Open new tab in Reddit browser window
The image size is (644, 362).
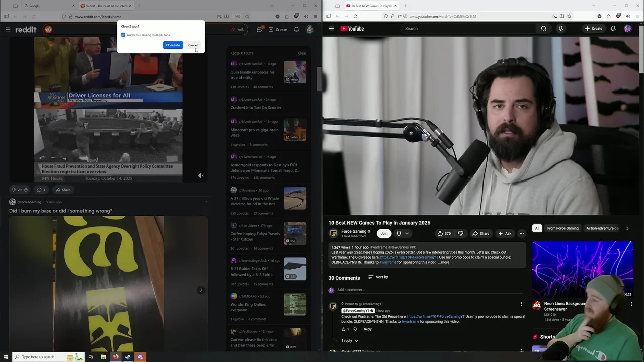tap(139, 6)
